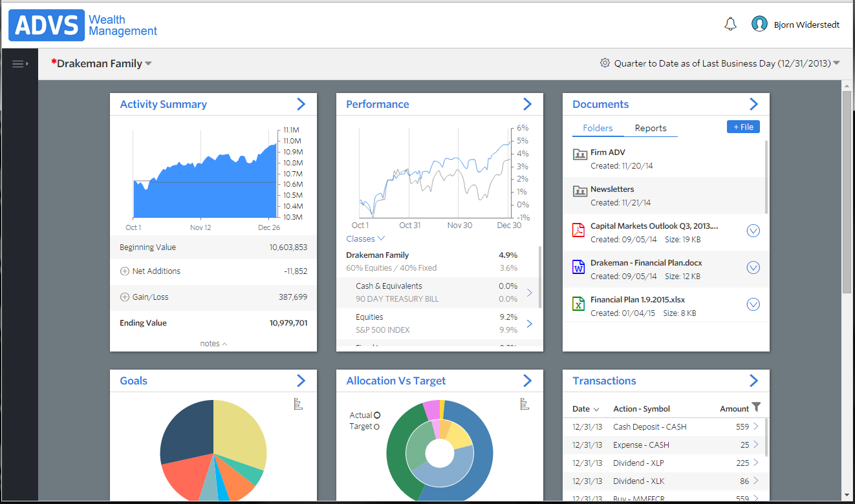Viewport: 855px width, 504px height.
Task: Click the Newsletters folder icon
Action: point(579,191)
